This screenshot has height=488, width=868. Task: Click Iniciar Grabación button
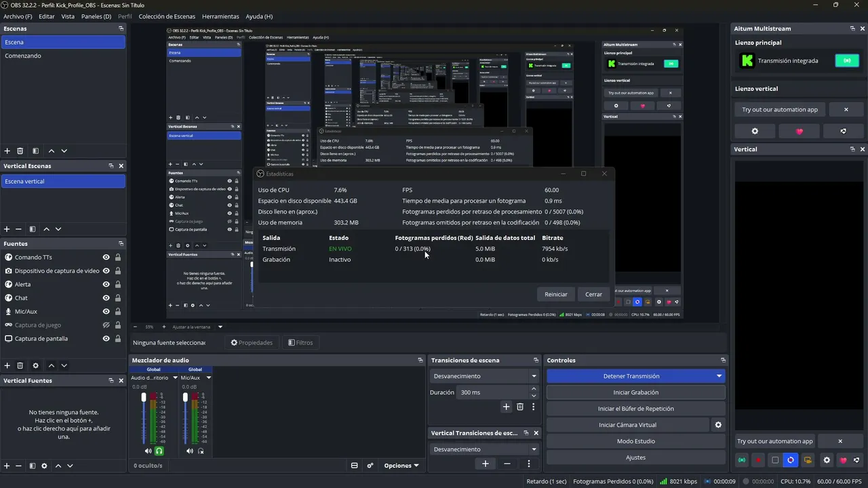[x=635, y=392]
